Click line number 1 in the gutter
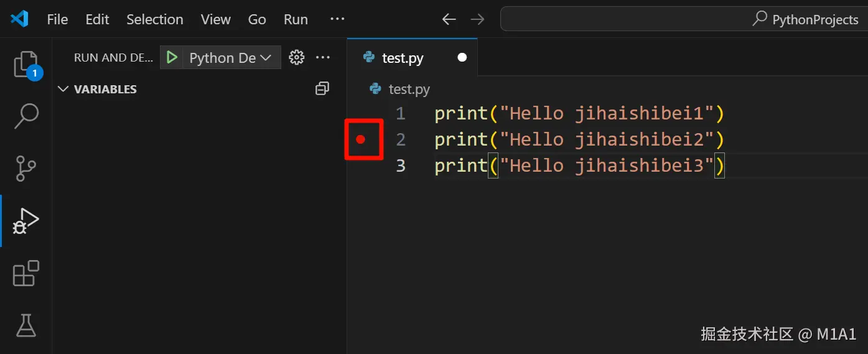868x354 pixels. pyautogui.click(x=401, y=113)
